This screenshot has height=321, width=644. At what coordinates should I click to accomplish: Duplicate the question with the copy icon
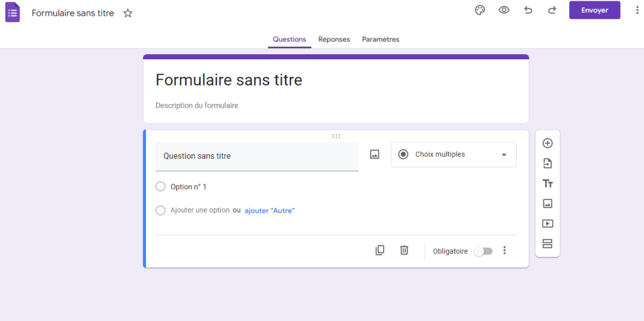pos(380,251)
